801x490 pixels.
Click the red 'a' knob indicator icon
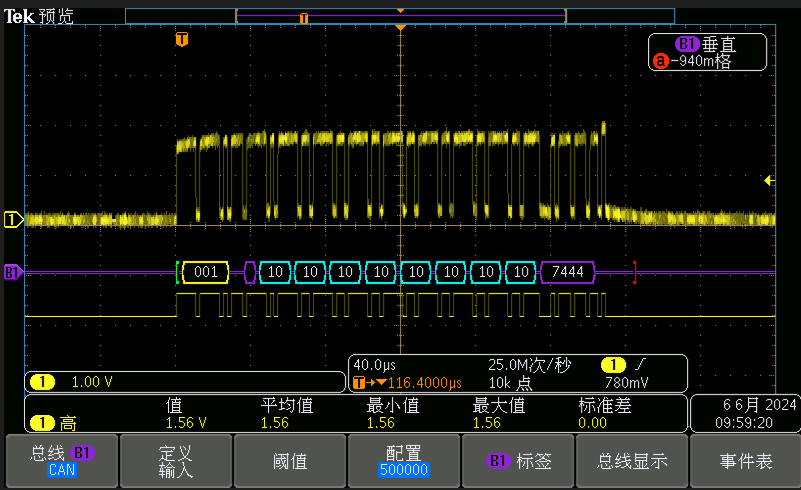tap(661, 61)
